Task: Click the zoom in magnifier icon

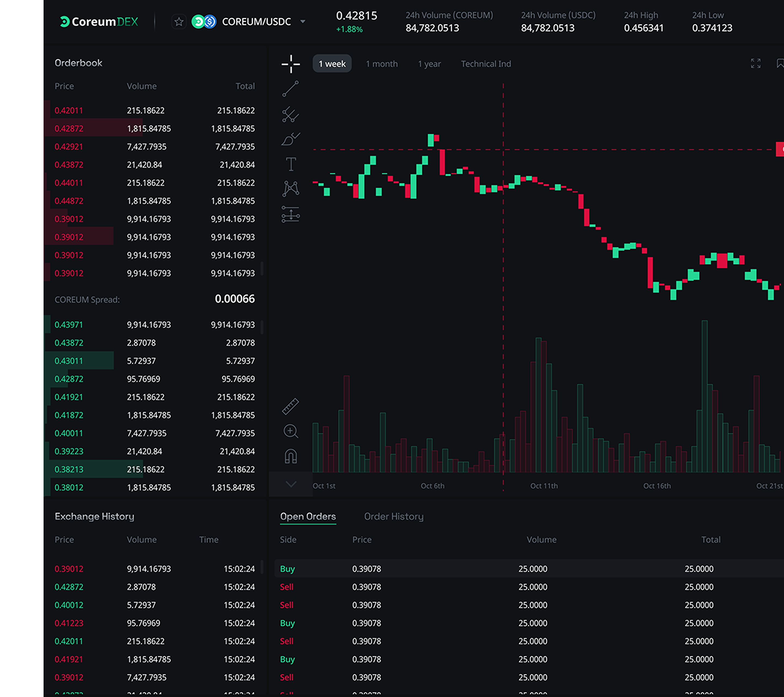Action: 290,431
